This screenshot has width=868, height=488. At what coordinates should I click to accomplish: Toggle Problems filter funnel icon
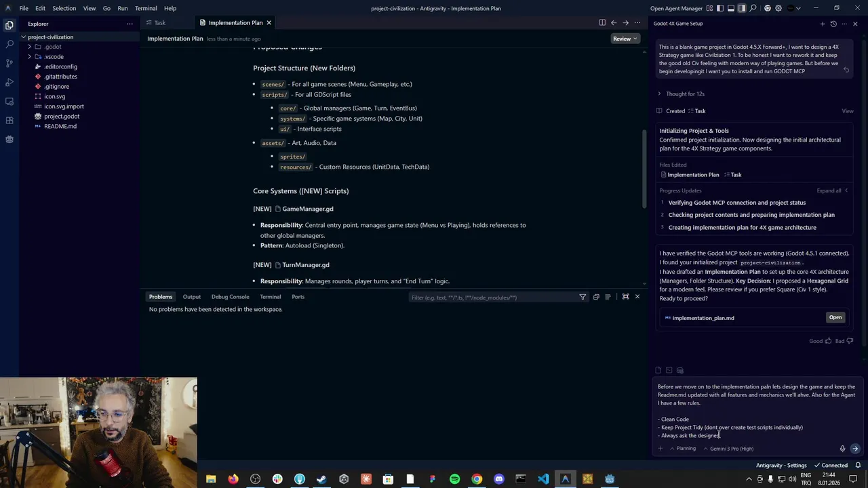[x=583, y=297]
